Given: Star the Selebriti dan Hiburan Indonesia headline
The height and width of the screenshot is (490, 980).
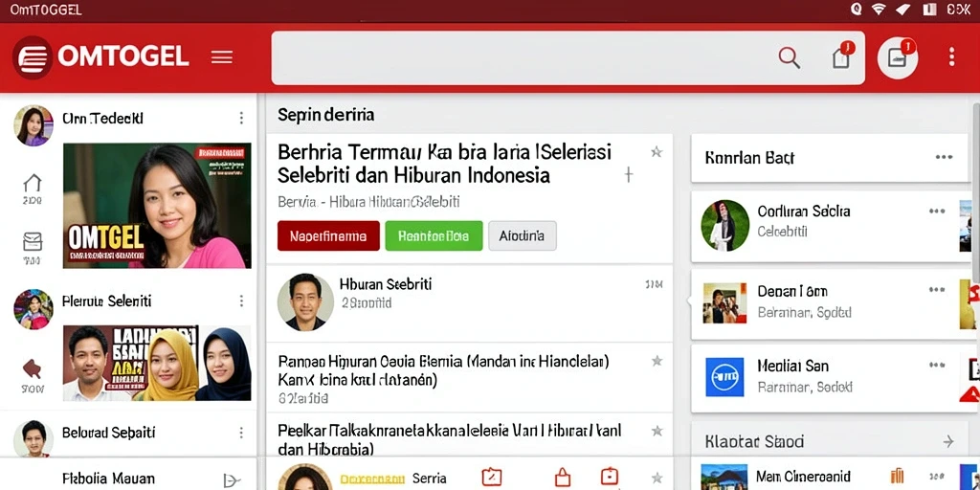Looking at the screenshot, I should pos(657,152).
